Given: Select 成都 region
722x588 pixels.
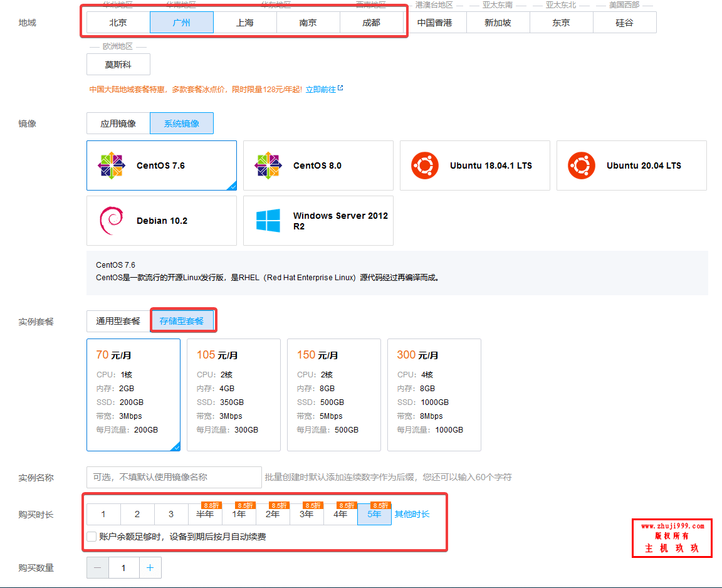Looking at the screenshot, I should click(372, 23).
